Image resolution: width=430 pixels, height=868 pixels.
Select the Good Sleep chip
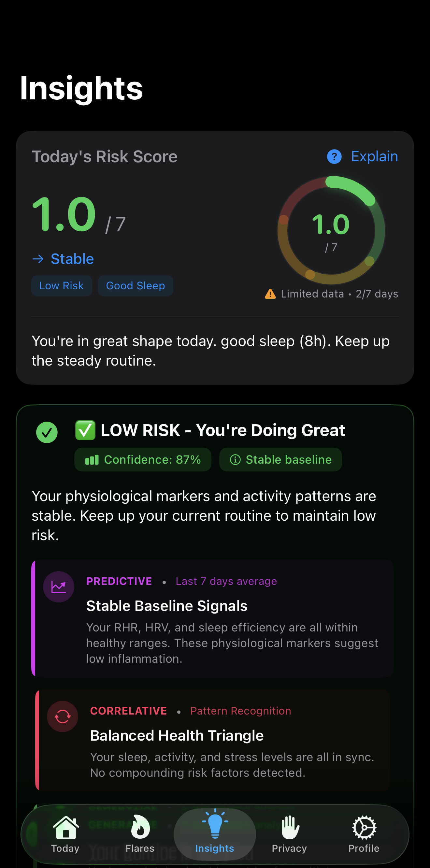(135, 285)
